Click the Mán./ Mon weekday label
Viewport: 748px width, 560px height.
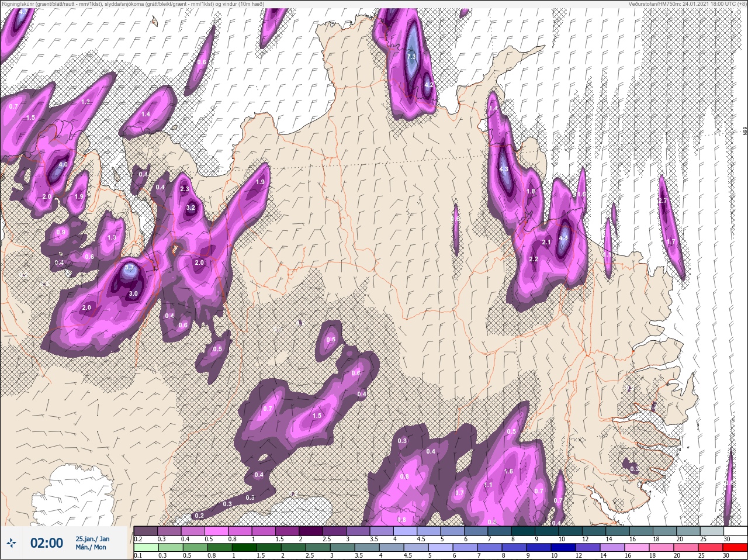pyautogui.click(x=91, y=547)
